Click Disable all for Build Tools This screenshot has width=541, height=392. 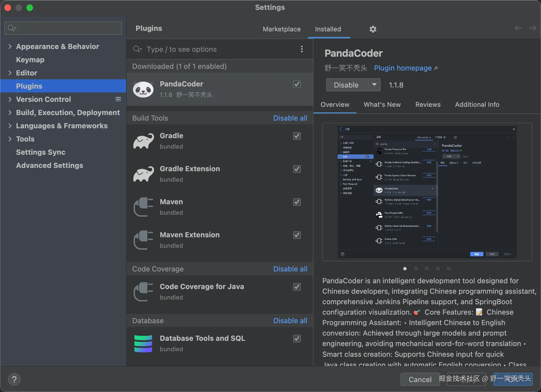[x=290, y=118]
